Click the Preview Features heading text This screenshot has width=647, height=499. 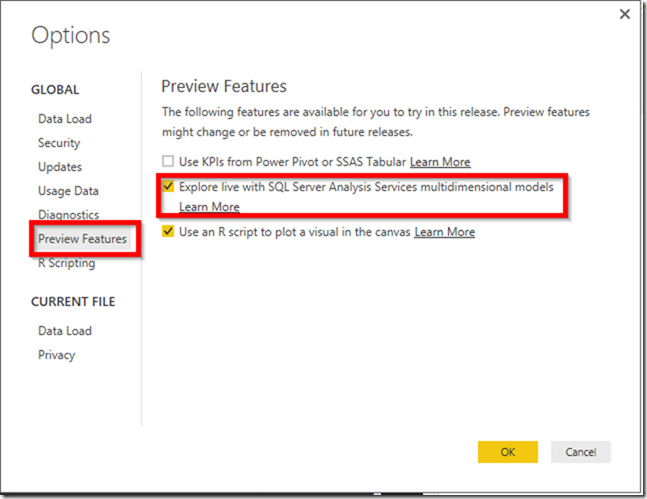pyautogui.click(x=224, y=86)
